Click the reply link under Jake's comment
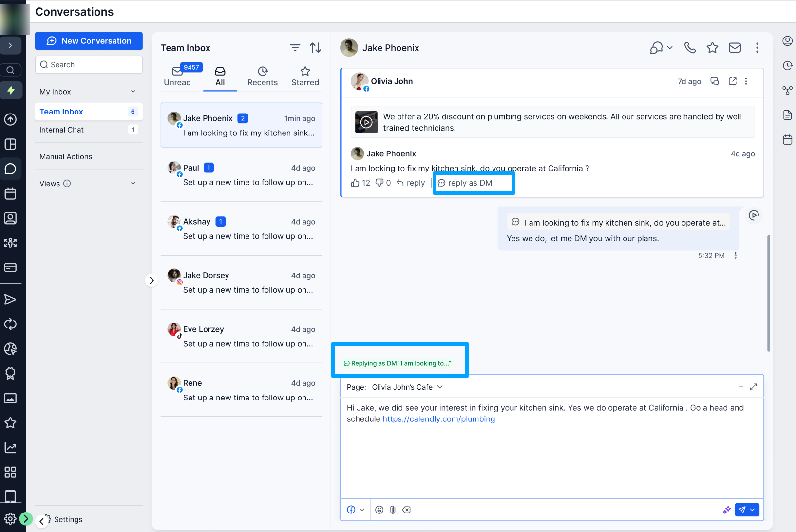 tap(411, 183)
